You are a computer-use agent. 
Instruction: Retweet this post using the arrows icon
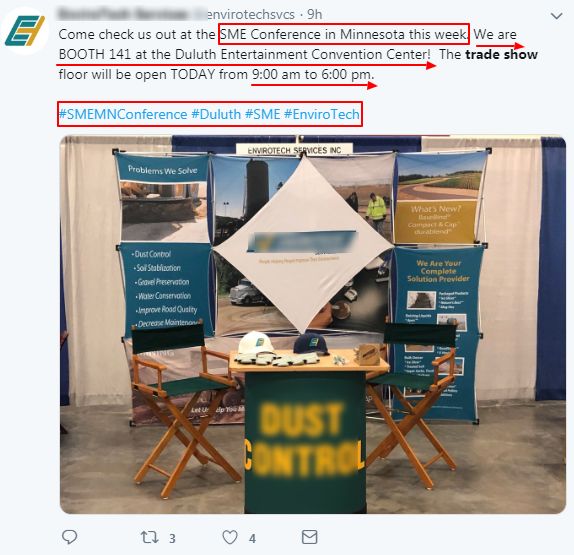pos(150,537)
